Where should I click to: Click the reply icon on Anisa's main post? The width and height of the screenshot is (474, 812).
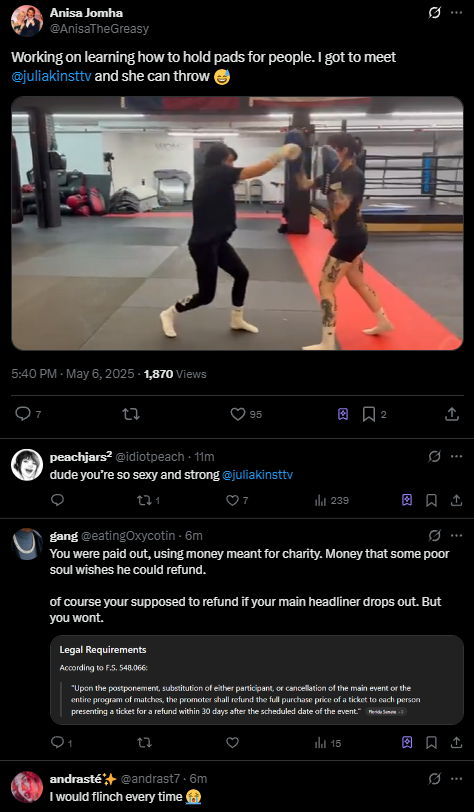pos(23,414)
